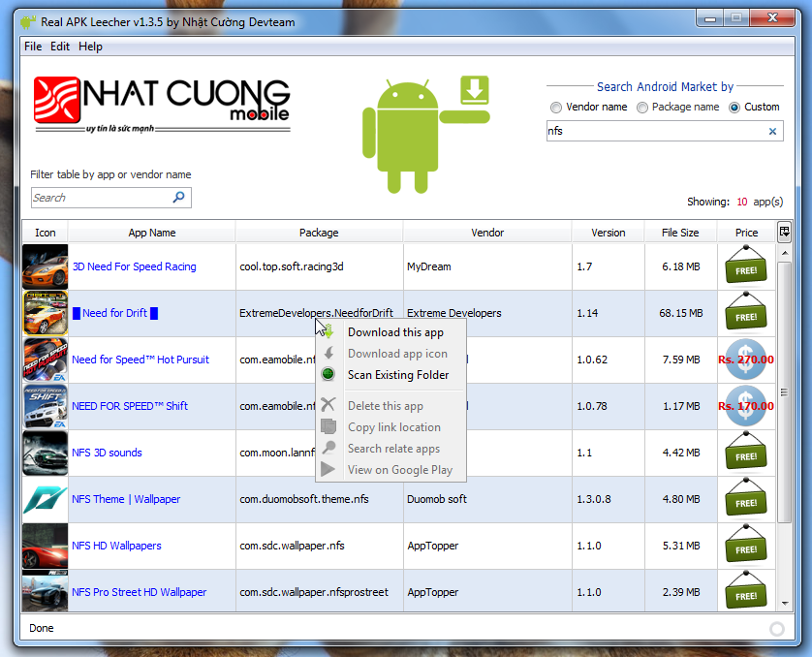Sort by the Vendor column header
The height and width of the screenshot is (657, 812).
coord(487,233)
